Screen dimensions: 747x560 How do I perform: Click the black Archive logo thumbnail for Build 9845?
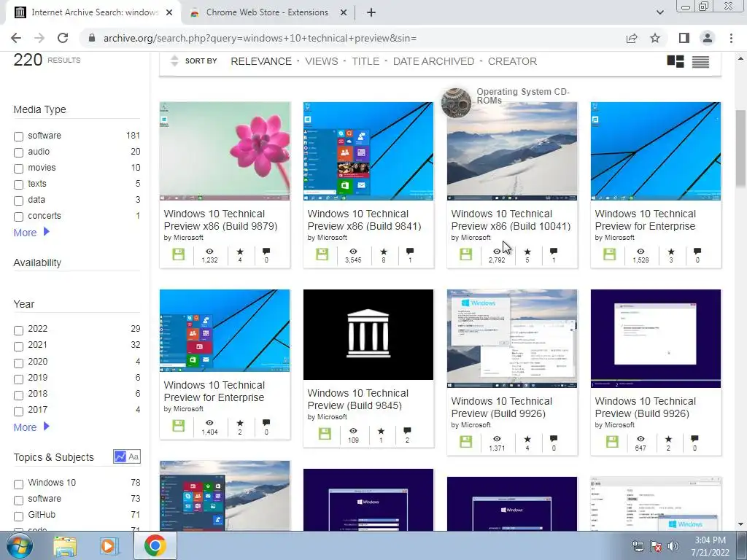tap(368, 334)
